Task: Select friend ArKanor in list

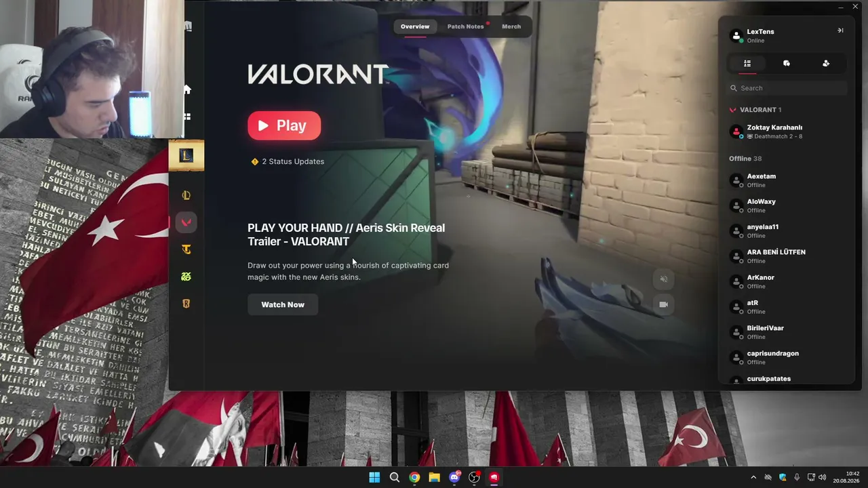Action: click(787, 281)
